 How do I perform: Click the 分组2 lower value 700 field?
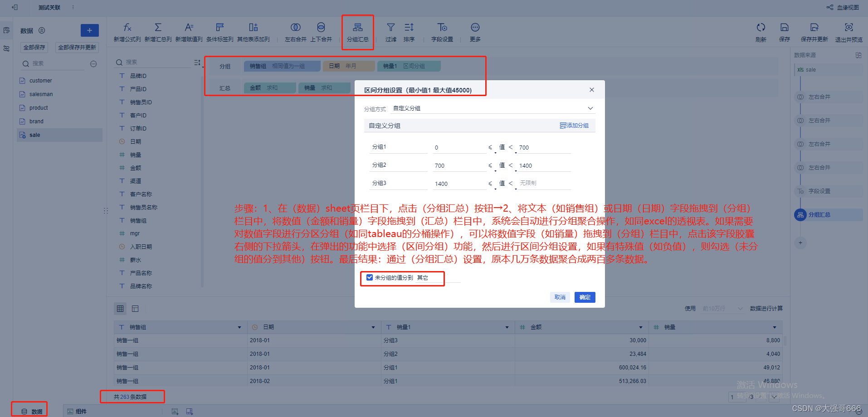tap(459, 166)
